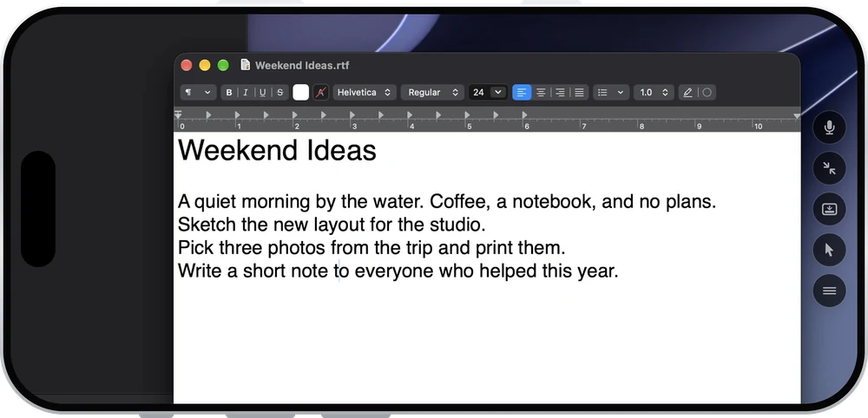
Task: Click the Weekend Ideas.rtf document icon
Action: click(x=246, y=65)
